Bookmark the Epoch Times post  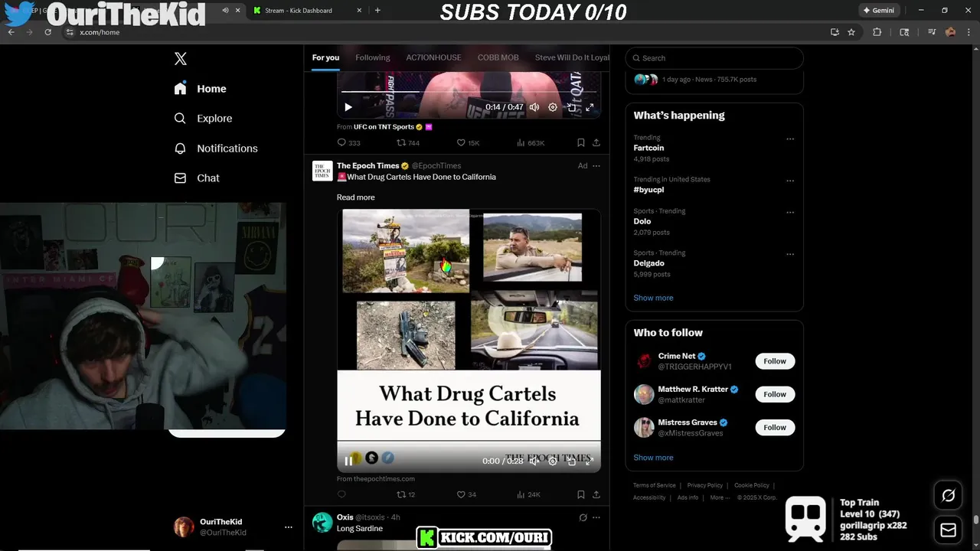click(581, 495)
